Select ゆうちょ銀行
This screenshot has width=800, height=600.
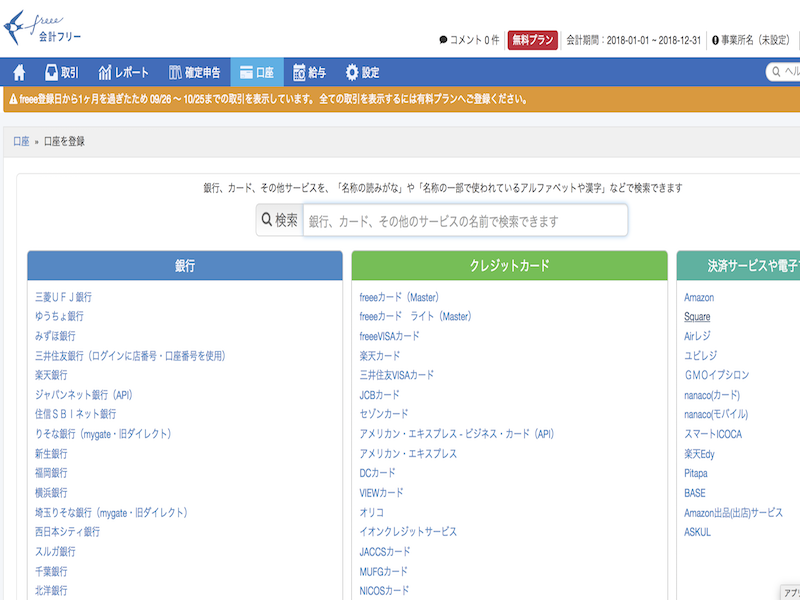click(x=59, y=316)
